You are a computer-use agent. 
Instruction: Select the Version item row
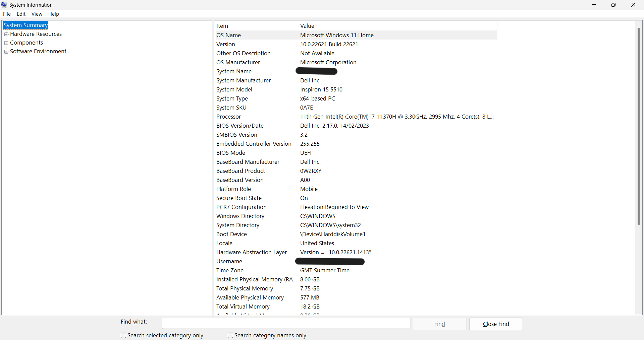point(226,44)
